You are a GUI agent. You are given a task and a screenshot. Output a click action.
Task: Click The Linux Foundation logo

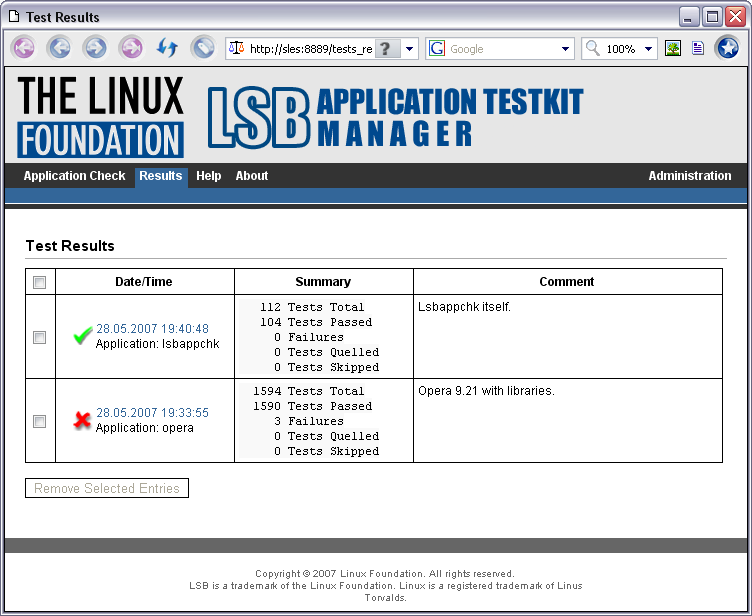pyautogui.click(x=100, y=117)
